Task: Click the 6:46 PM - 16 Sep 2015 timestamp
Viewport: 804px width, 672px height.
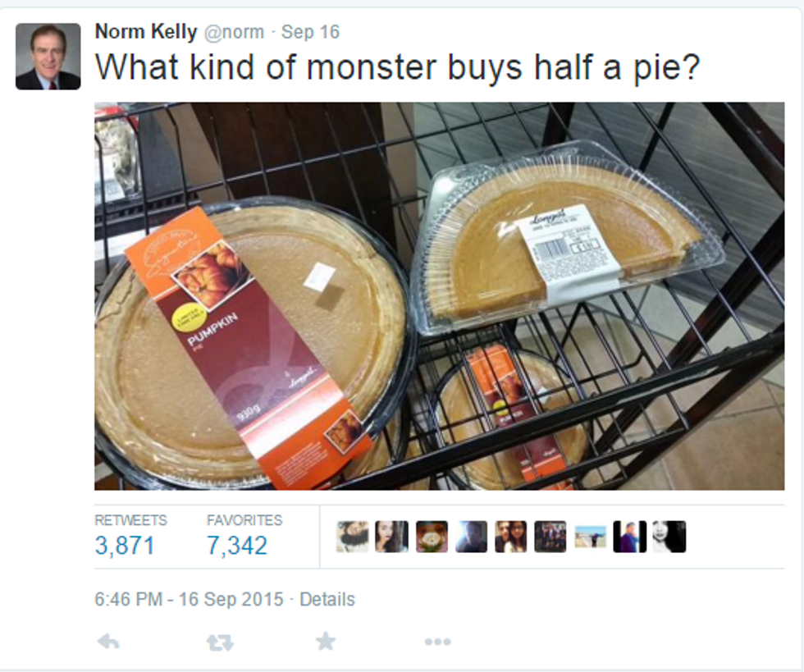Action: click(189, 599)
